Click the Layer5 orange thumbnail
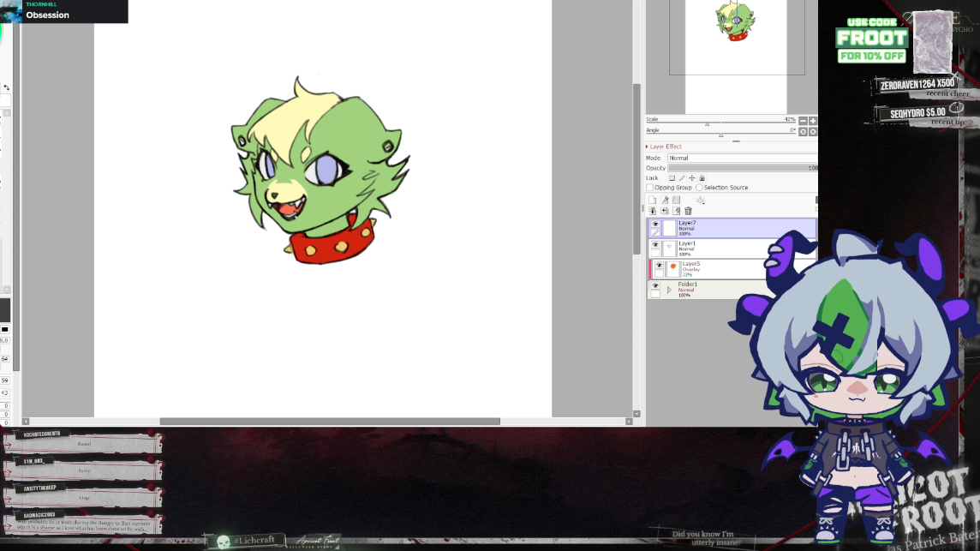Screen dimensions: 980x551 673,269
